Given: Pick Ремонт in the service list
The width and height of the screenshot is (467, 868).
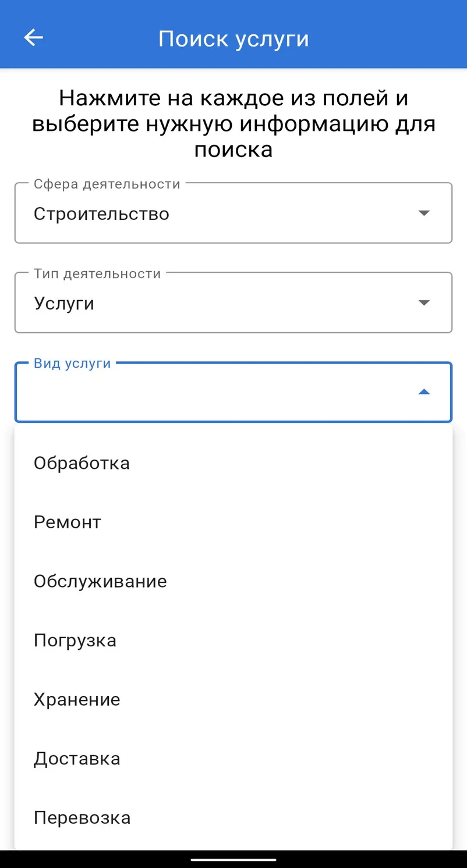Looking at the screenshot, I should tap(233, 522).
